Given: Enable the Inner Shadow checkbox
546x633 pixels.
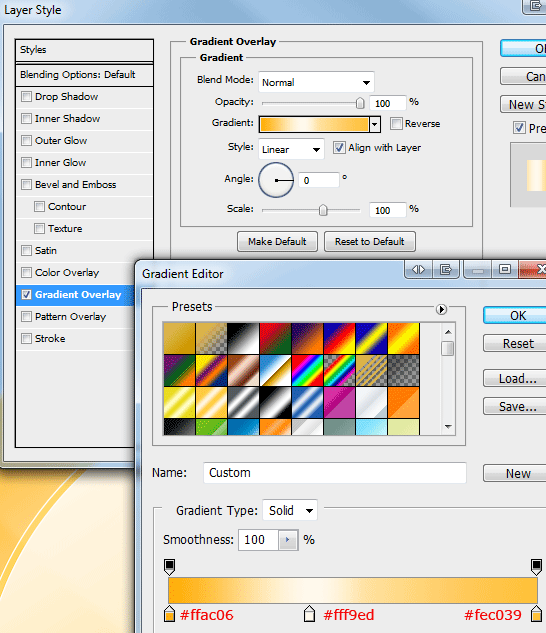Looking at the screenshot, I should tap(26, 118).
